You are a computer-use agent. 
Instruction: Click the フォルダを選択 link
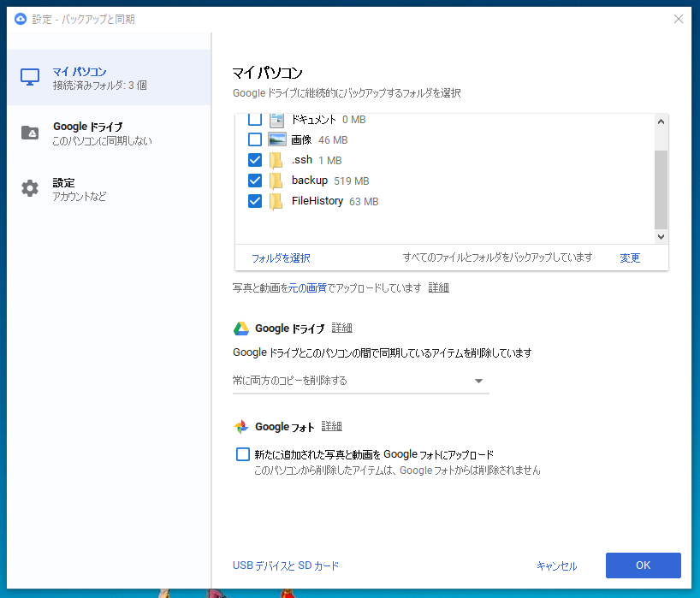pos(281,258)
